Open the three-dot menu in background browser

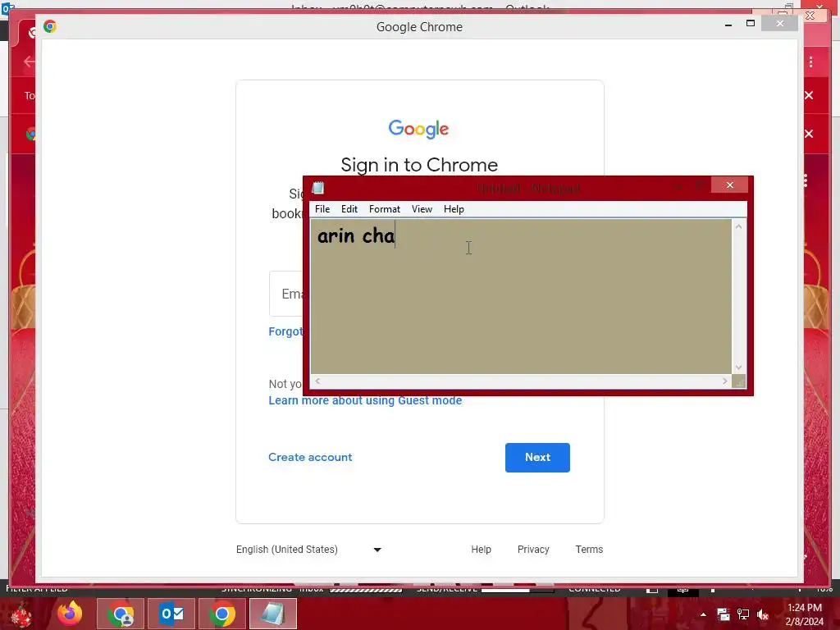[x=811, y=62]
